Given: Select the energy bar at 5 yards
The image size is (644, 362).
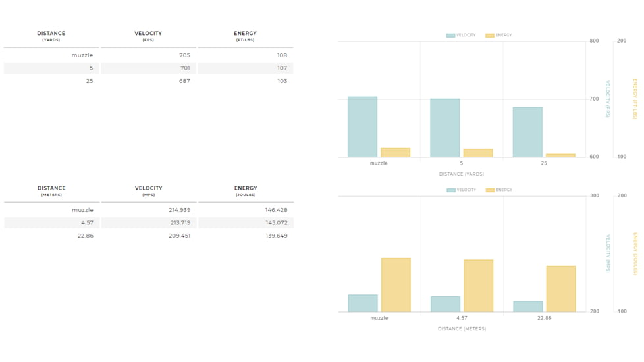Looking at the screenshot, I should pos(478,153).
